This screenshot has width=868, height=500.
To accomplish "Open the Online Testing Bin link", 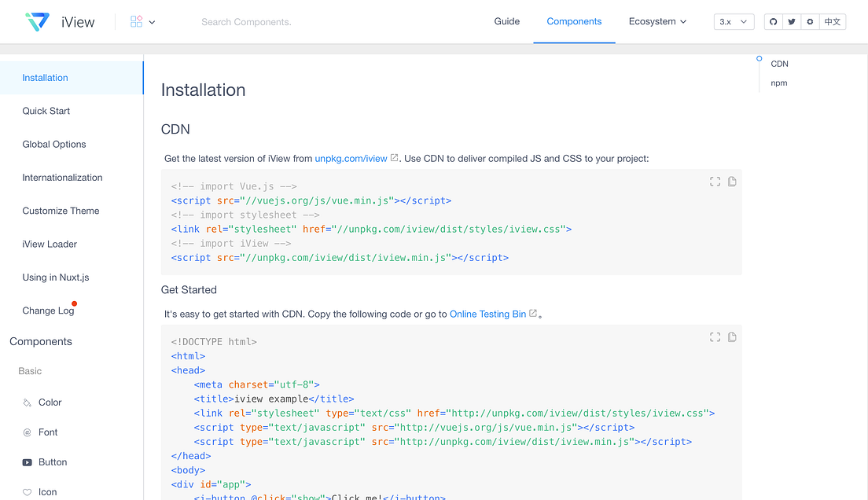I will point(487,313).
